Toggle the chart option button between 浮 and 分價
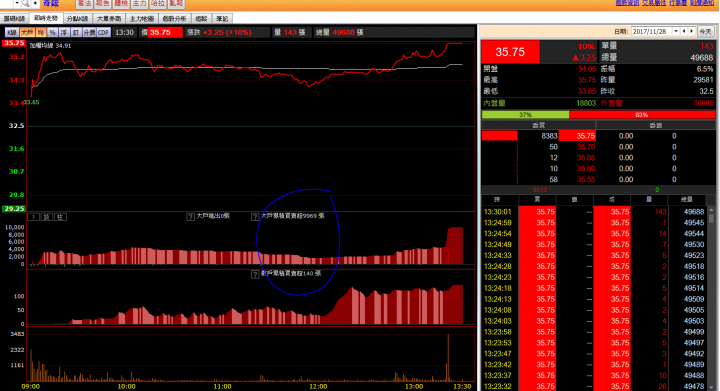This screenshot has height=391, width=720. [x=76, y=33]
